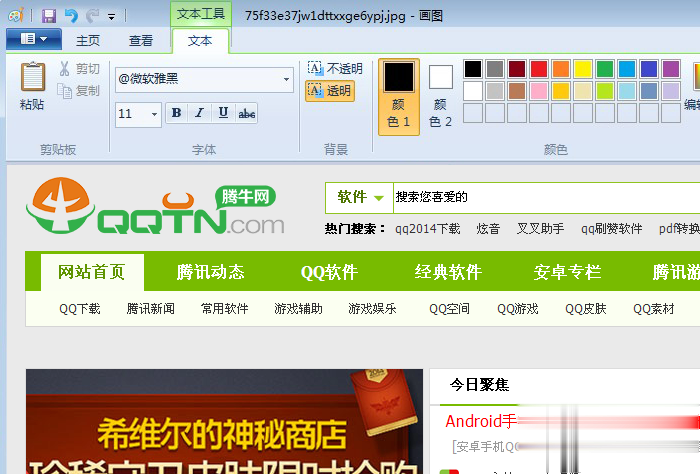Pick the orange color swatch
Image resolution: width=700 pixels, height=474 pixels.
(561, 69)
